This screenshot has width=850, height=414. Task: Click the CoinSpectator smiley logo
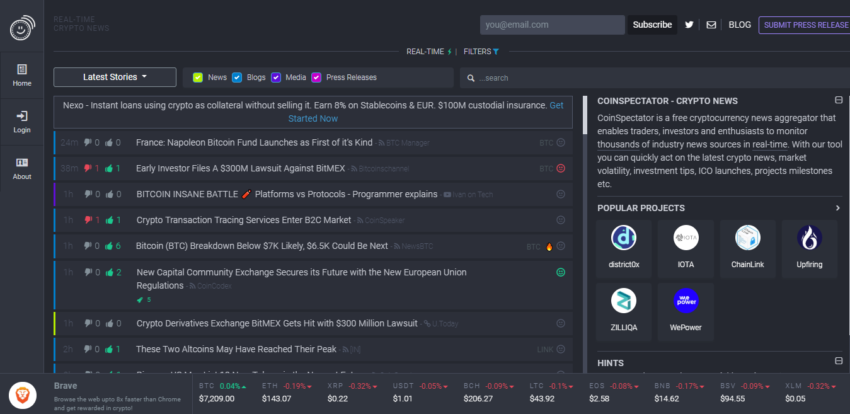coord(22,27)
